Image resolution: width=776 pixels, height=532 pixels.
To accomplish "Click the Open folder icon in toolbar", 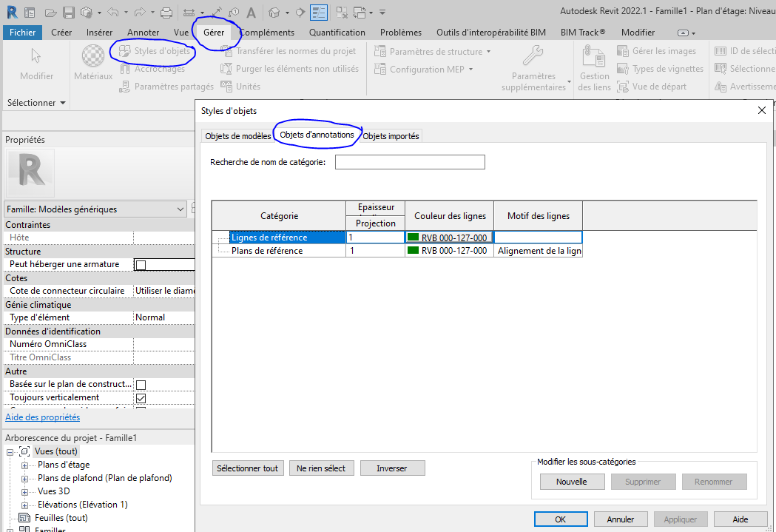I will pos(50,13).
